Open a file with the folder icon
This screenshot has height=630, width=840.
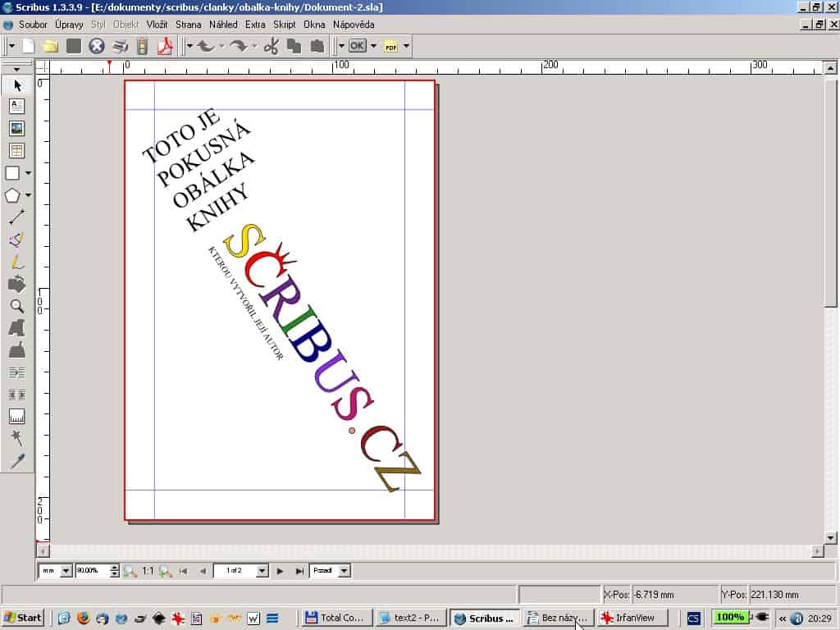point(50,47)
